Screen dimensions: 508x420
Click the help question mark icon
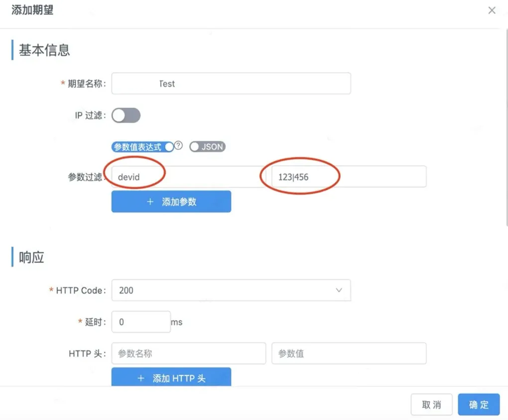coord(178,145)
